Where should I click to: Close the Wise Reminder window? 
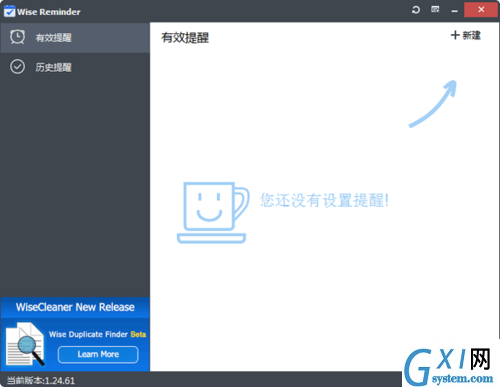pos(481,10)
